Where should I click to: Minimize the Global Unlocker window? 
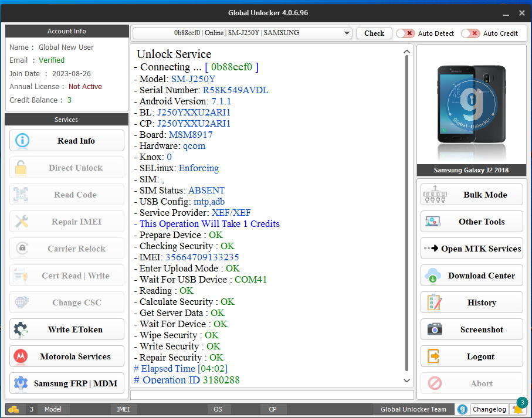click(506, 13)
